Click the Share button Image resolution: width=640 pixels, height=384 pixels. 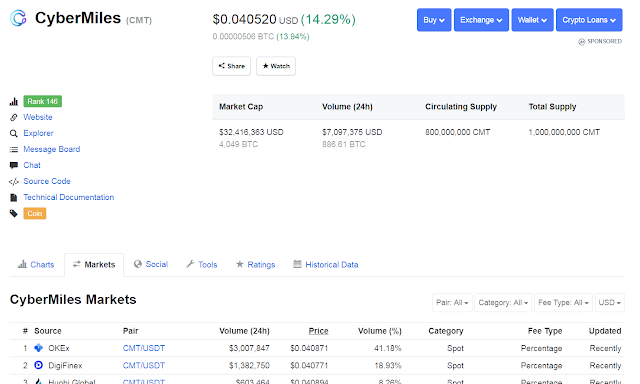(231, 66)
